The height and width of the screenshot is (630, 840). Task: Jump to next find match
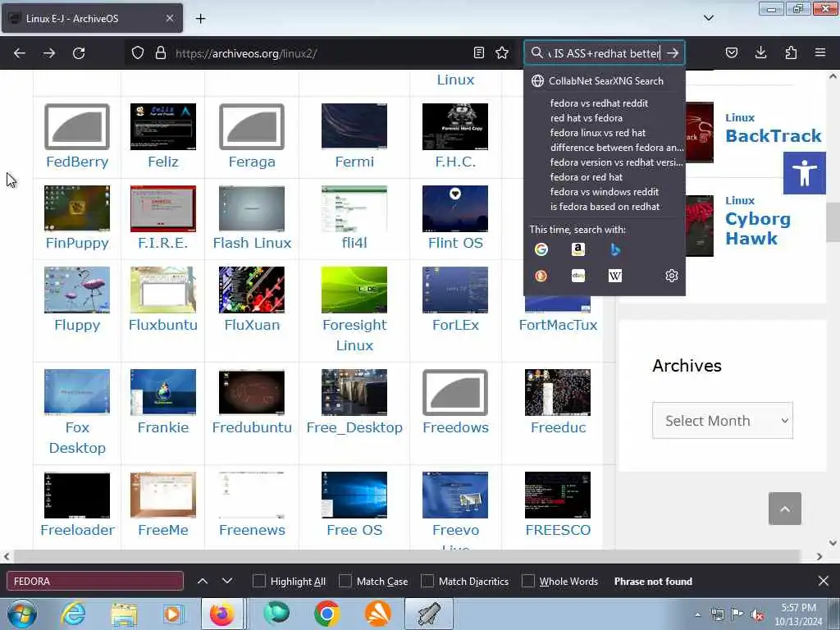point(227,582)
